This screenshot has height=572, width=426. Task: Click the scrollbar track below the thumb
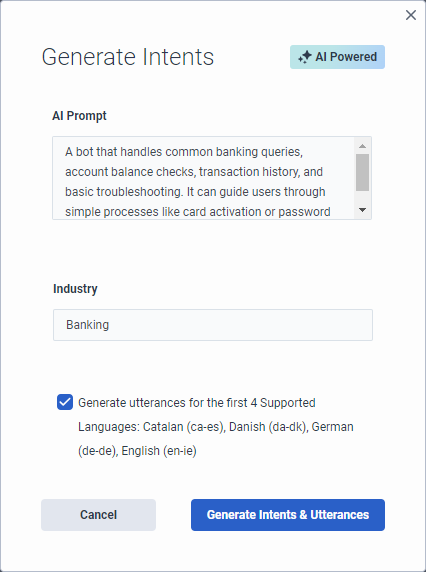362,197
